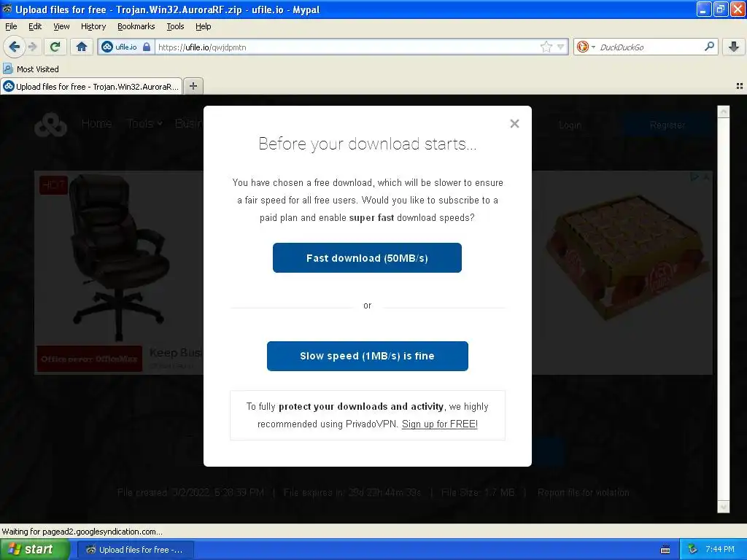
Task: Follow the Sign up for FREE! link
Action: 439,424
